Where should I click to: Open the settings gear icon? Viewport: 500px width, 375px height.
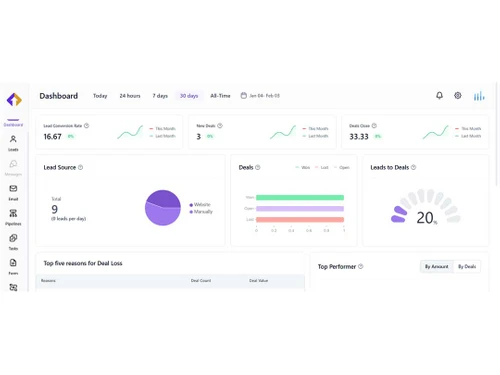(x=458, y=96)
